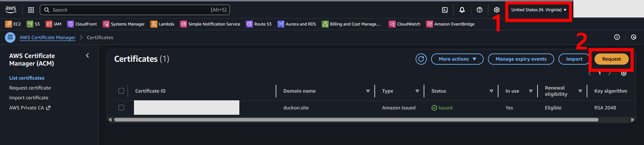Viewport: 644px width, 145px height.
Task: Open AWS Private CA external link
Action: 30,108
